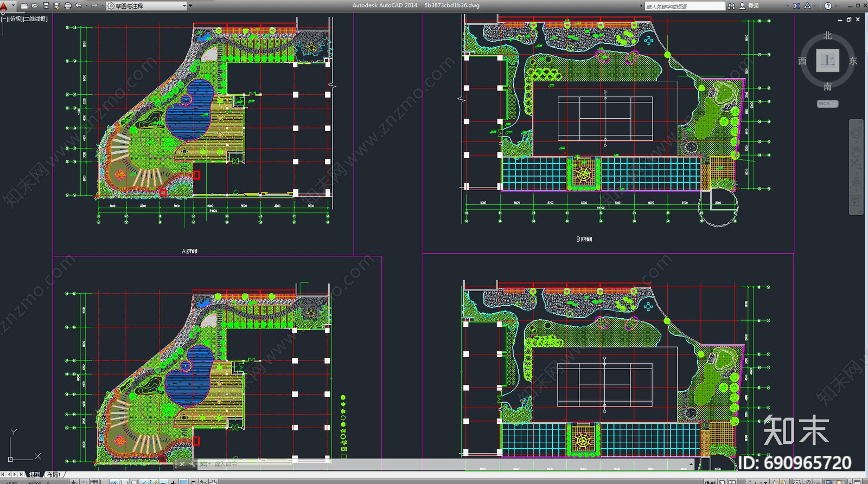Open Autodesk Exchange Apps X icon
The image size is (868, 484).
pos(796,5)
